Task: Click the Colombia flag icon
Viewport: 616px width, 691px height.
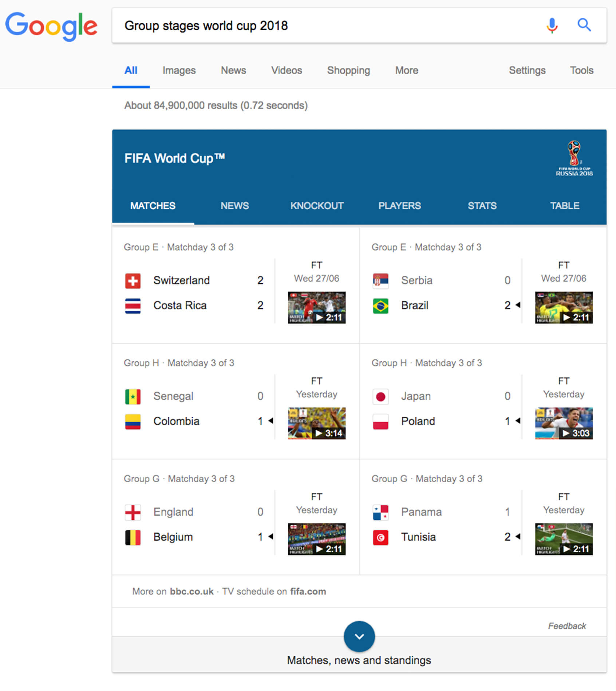Action: [x=133, y=421]
